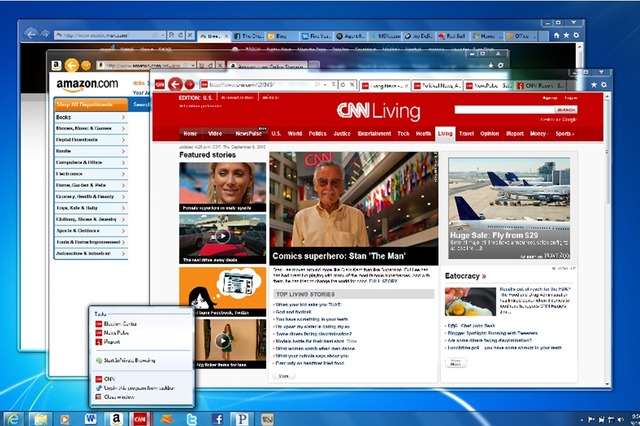640x426 pixels.
Task: Open Money dropdown in CNN navigation
Action: pos(539,133)
